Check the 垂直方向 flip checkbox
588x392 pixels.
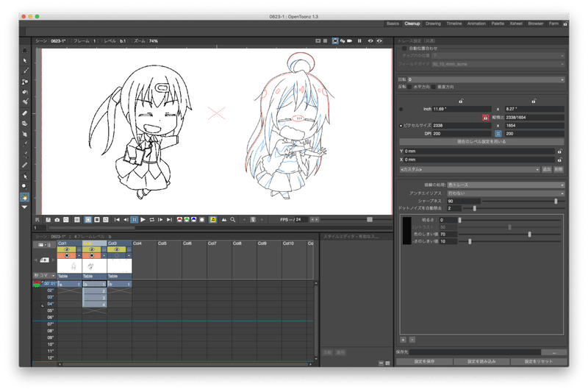point(434,87)
